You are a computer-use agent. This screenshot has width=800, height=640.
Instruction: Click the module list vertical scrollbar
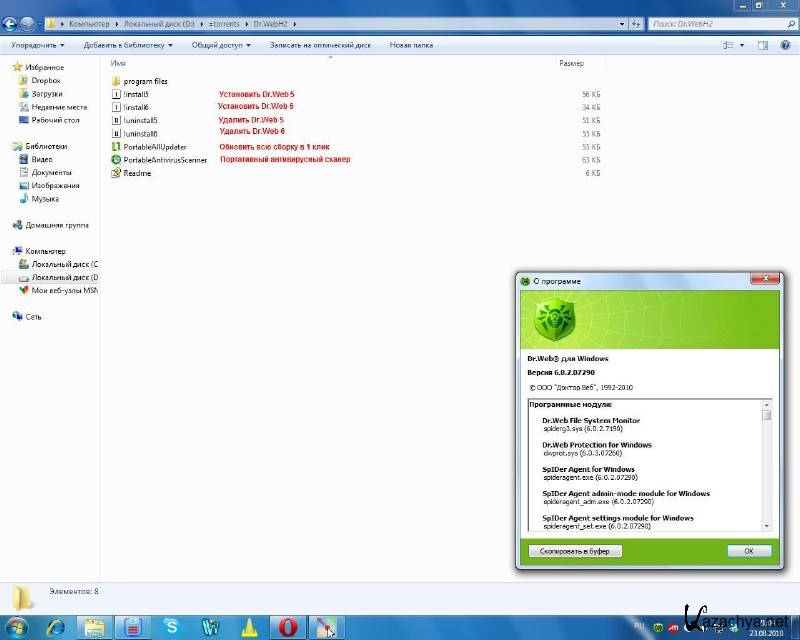coord(766,465)
